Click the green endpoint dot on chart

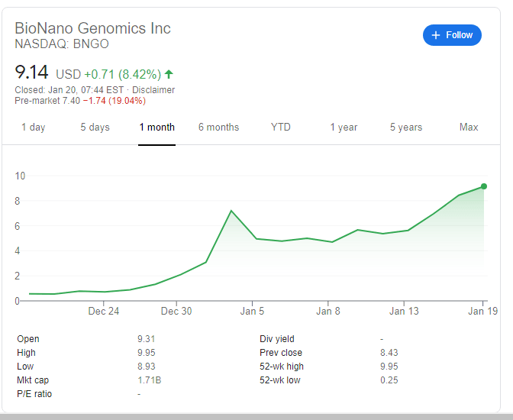[x=484, y=186]
